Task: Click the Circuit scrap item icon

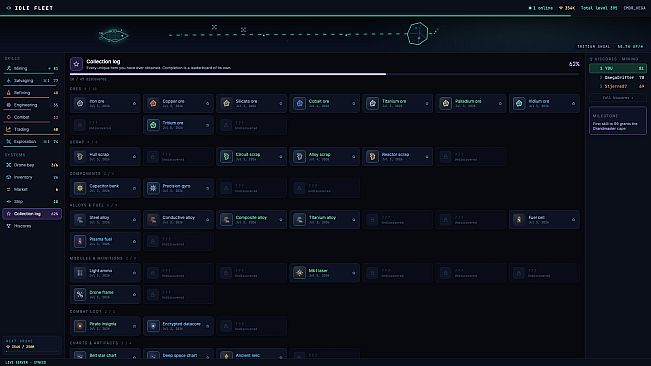Action: click(226, 156)
